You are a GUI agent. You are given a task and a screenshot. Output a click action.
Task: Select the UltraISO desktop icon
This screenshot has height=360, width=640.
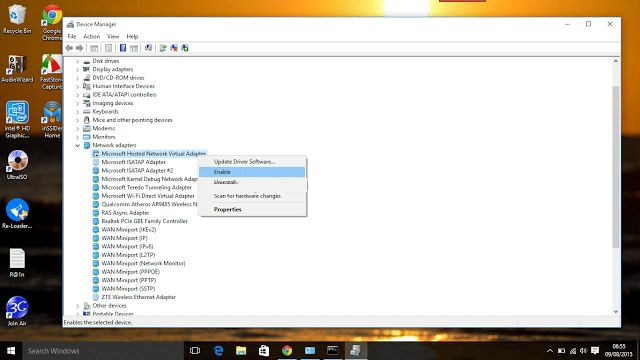point(17,165)
